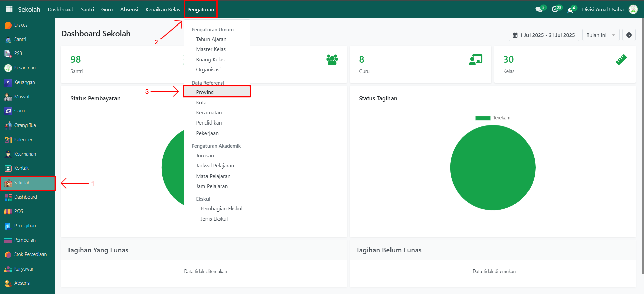Choose Jadwal Pelajaran in Pengaturan menu

tap(215, 166)
